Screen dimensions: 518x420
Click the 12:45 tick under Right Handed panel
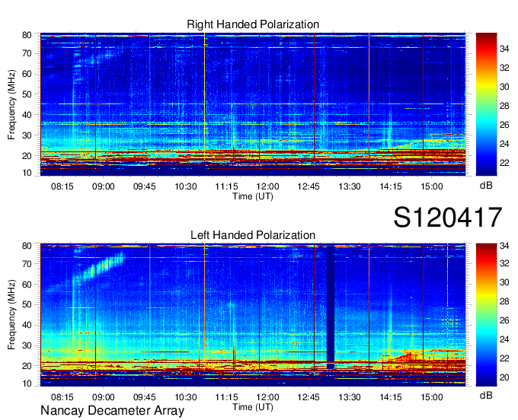(x=309, y=186)
